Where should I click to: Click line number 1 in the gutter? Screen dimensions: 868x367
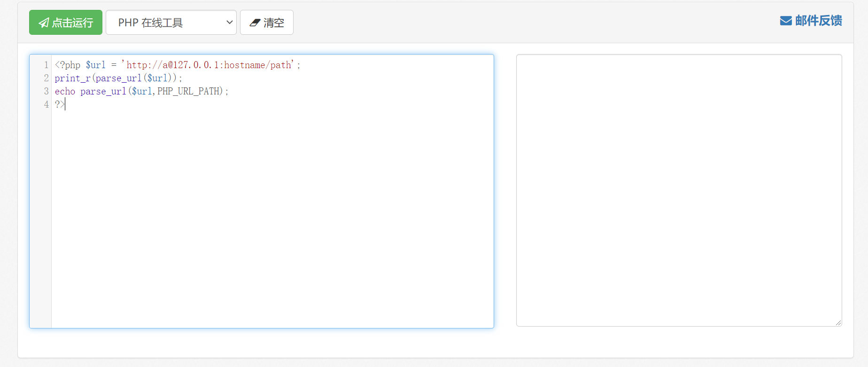point(46,65)
